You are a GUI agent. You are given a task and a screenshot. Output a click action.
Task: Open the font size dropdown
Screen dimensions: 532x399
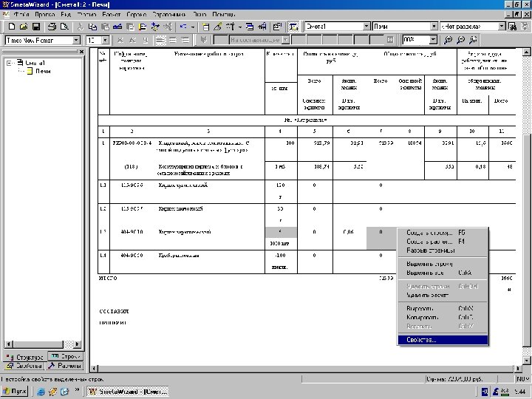(x=106, y=41)
